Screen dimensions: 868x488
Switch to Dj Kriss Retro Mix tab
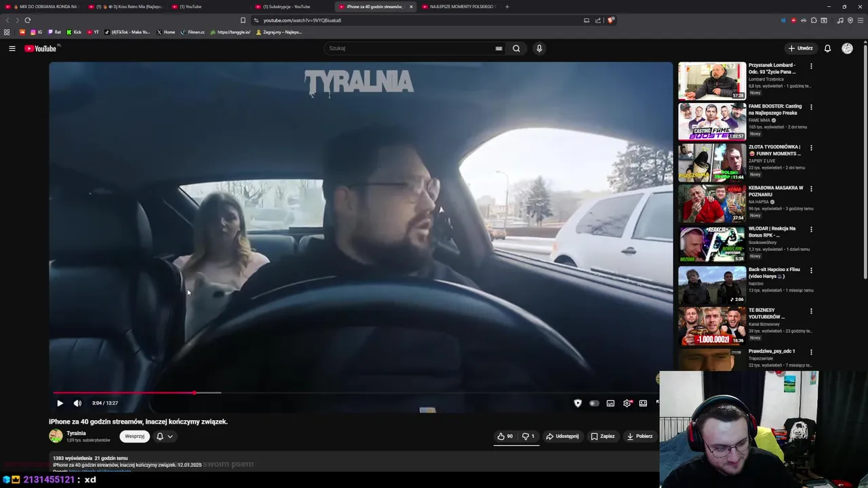tap(126, 7)
